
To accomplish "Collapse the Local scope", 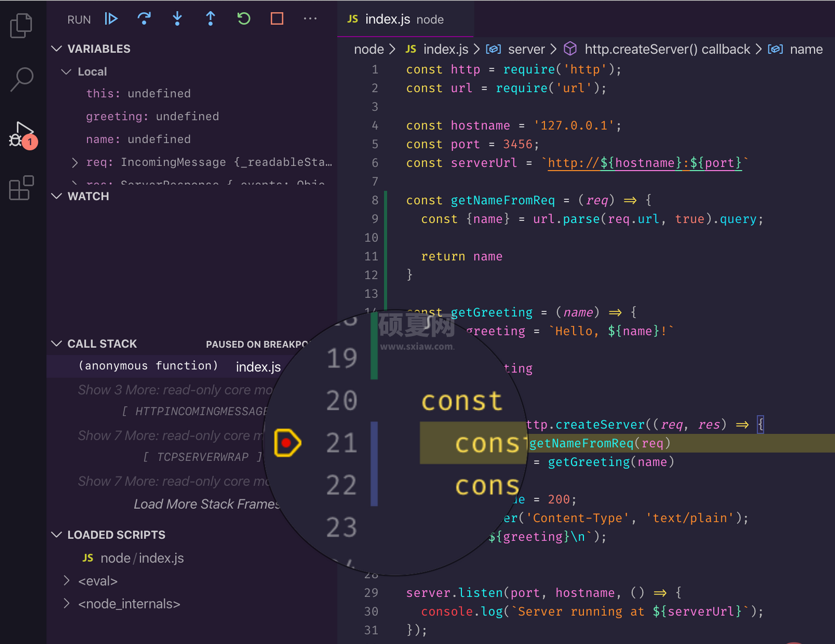I will click(x=66, y=71).
